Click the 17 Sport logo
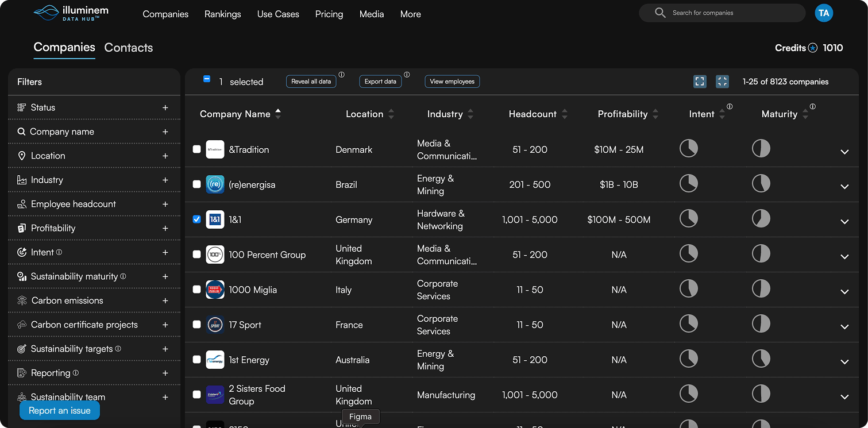Image resolution: width=868 pixels, height=428 pixels. click(215, 325)
